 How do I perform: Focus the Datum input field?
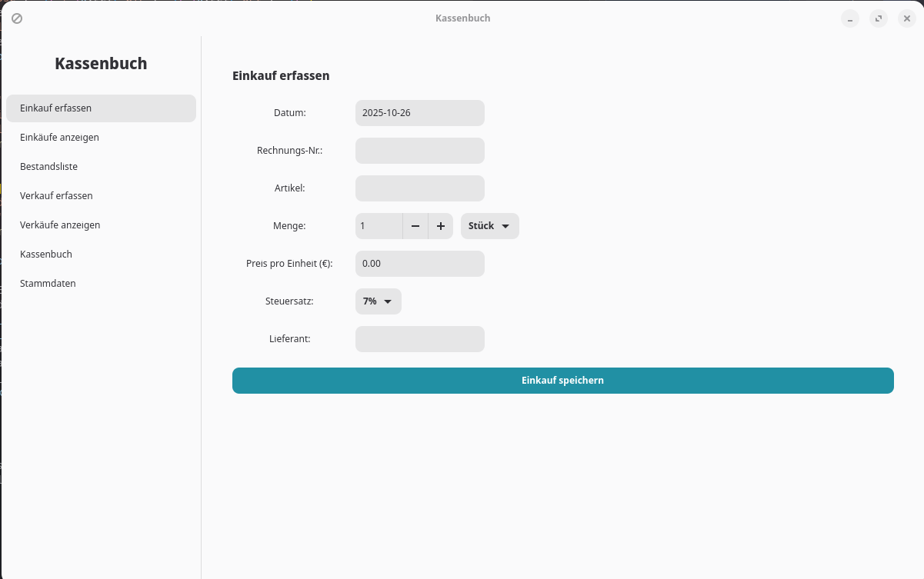pyautogui.click(x=419, y=113)
